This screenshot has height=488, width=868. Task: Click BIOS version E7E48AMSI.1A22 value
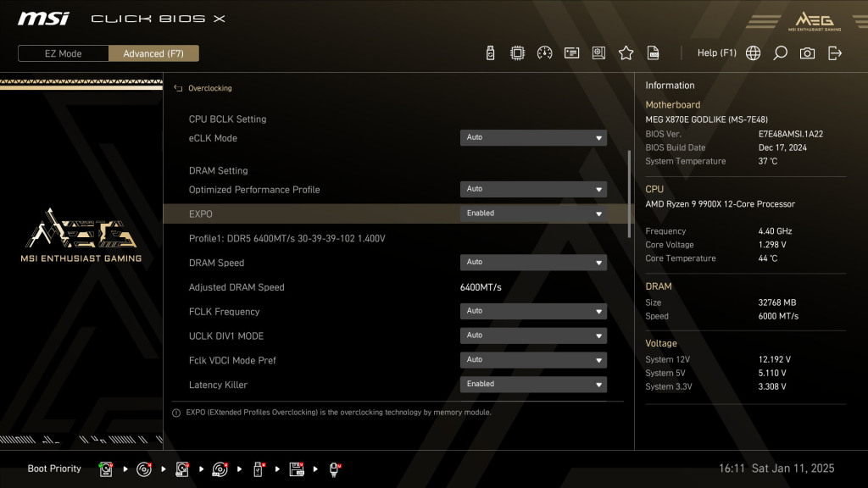pos(791,134)
